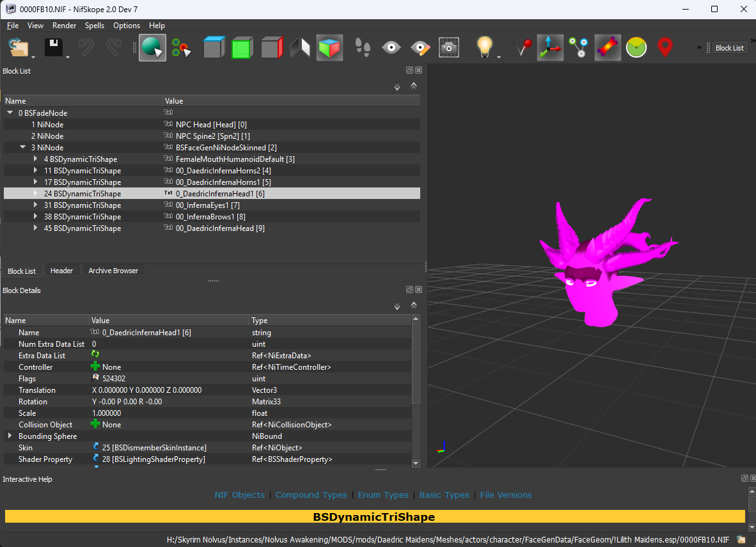Close the Block Details panel

tap(418, 290)
